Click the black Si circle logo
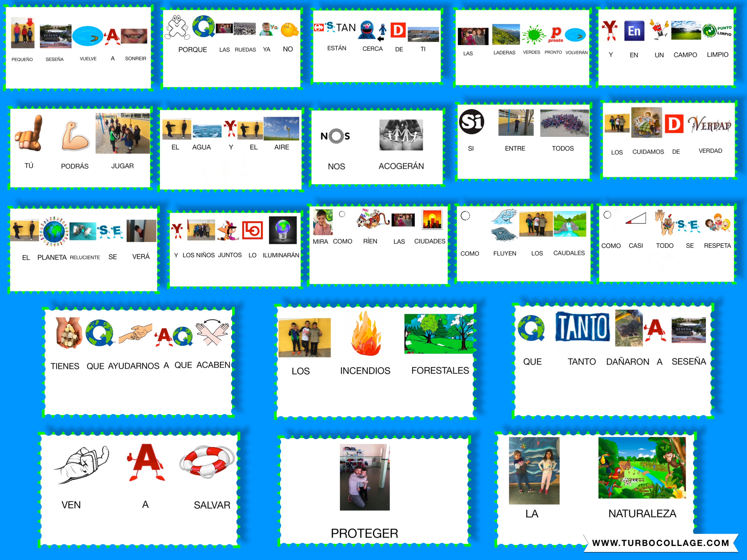Image resolution: width=747 pixels, height=560 pixels. (472, 122)
